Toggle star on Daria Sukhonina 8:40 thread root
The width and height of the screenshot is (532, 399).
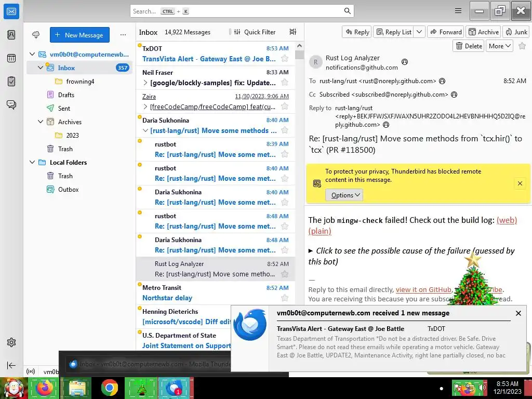point(285,130)
